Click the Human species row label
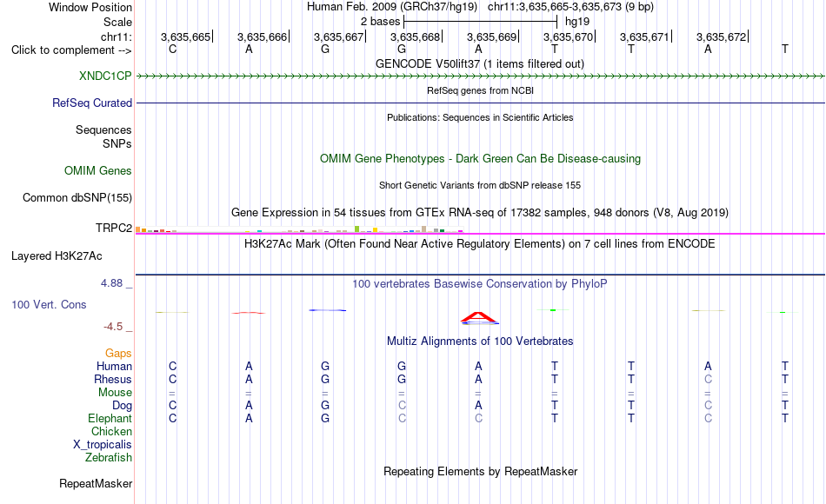 (x=114, y=366)
